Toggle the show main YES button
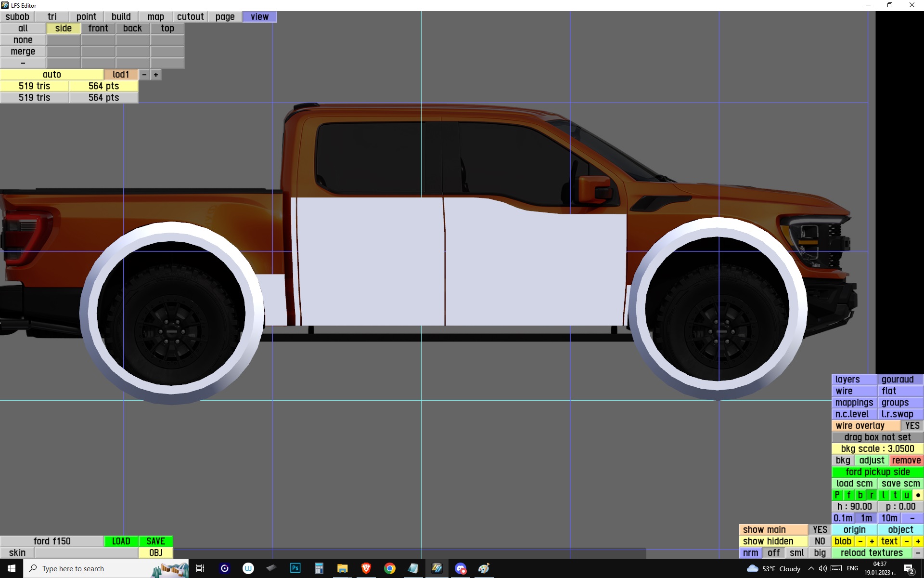The image size is (924, 578). tap(819, 530)
